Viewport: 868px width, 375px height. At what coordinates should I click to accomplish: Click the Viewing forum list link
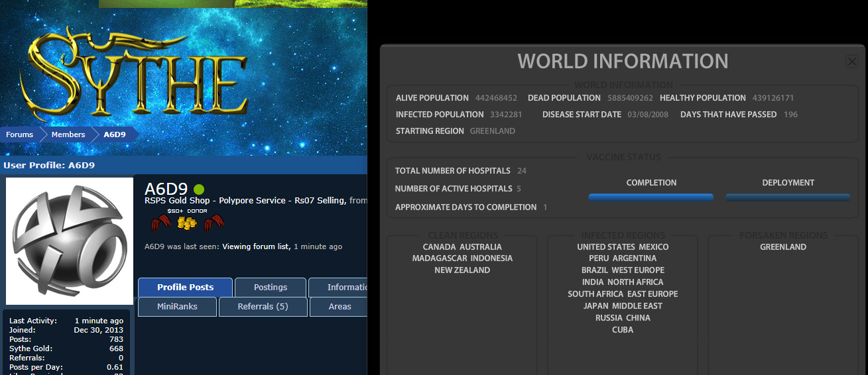pyautogui.click(x=256, y=246)
